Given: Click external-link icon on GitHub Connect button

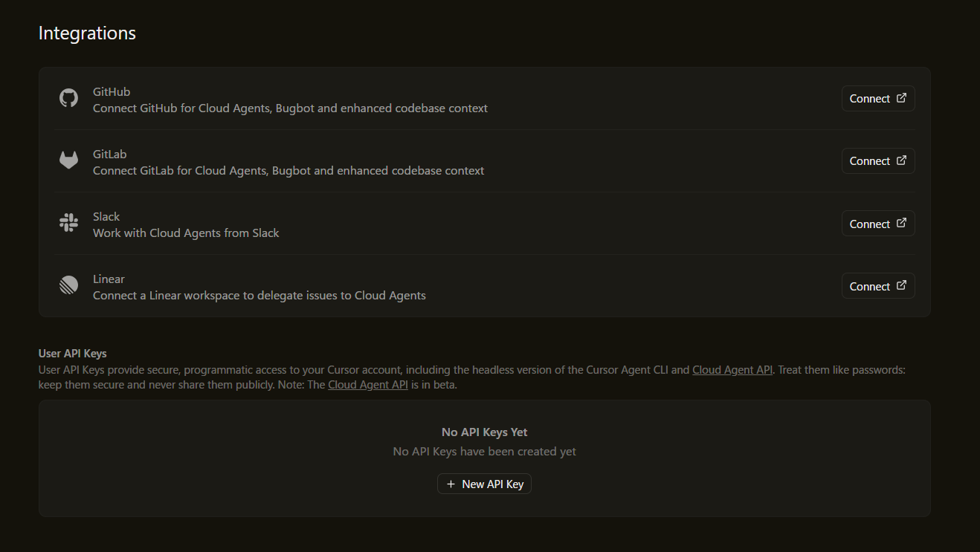Looking at the screenshot, I should coord(901,98).
